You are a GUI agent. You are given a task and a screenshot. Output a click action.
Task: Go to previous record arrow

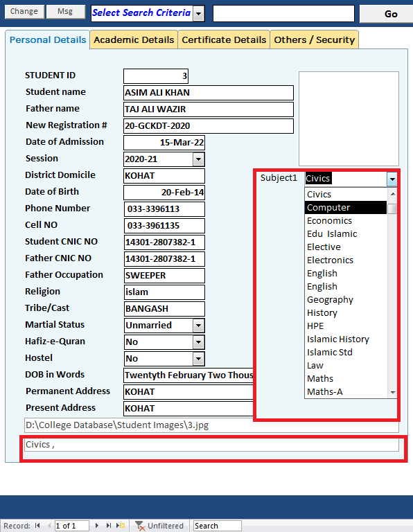point(49,526)
